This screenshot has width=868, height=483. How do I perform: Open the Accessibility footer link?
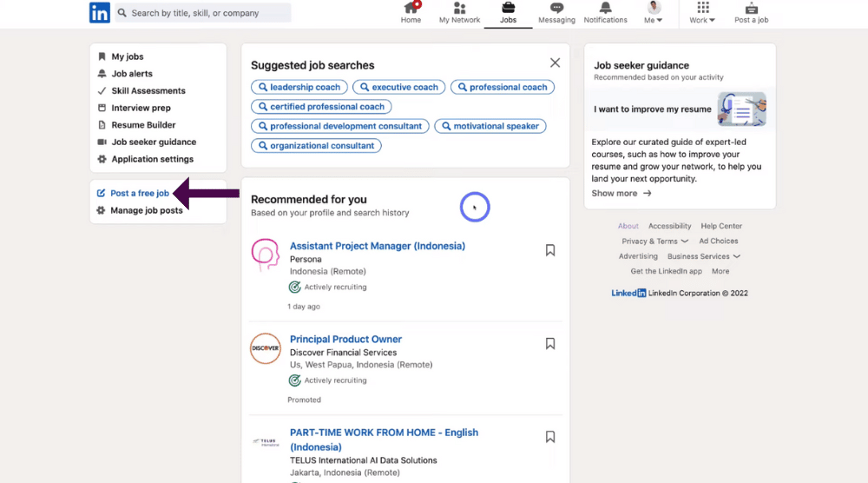click(x=670, y=226)
